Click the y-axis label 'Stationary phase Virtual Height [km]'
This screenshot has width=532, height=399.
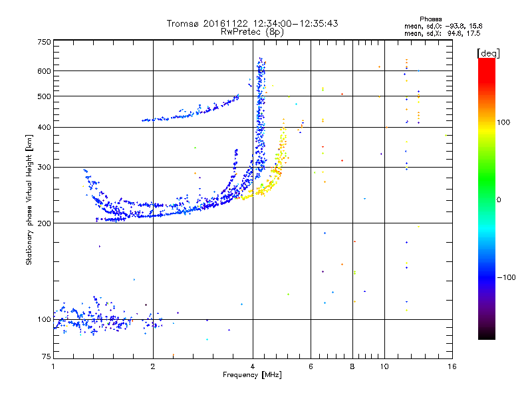(29, 200)
